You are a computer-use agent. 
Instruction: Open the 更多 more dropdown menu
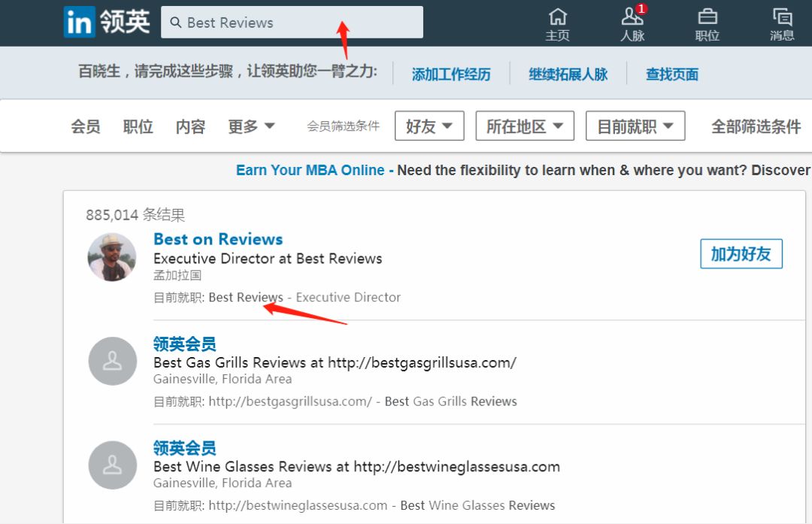coord(251,126)
